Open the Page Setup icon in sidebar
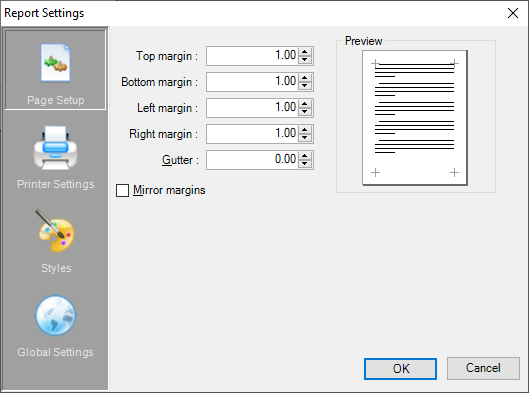 coord(55,63)
